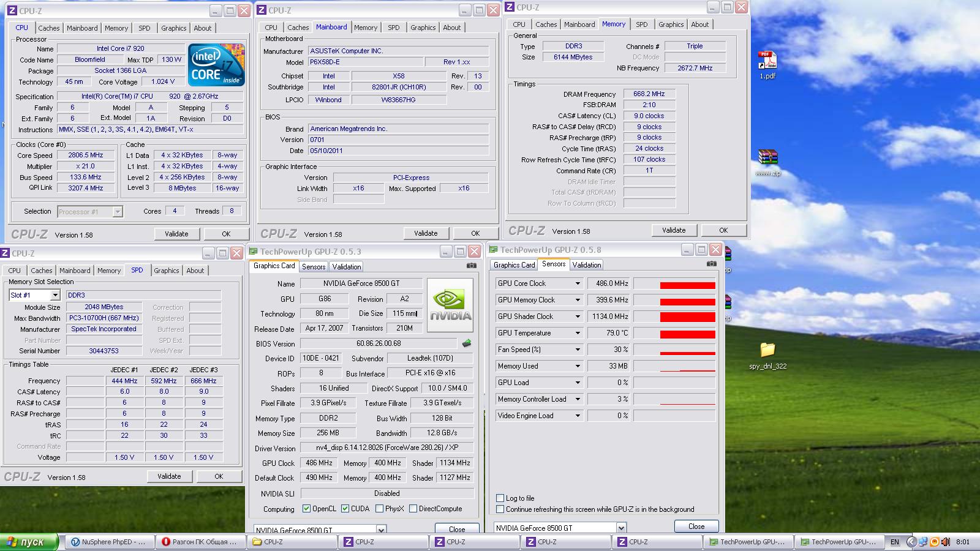Toggle the PhysX checkbox
Viewport: 980px width, 551px height.
click(380, 509)
